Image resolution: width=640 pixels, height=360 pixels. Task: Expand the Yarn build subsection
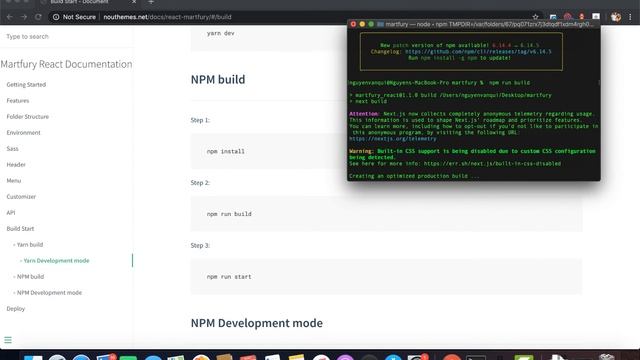click(29, 244)
